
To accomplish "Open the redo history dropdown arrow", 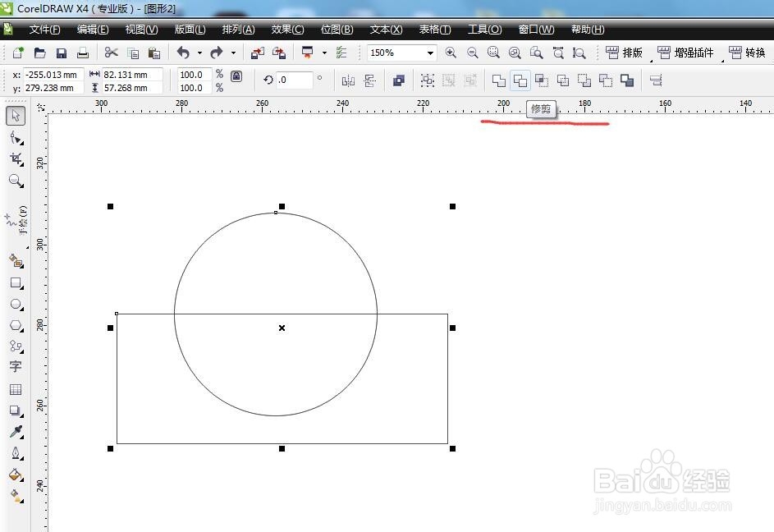I will click(233, 53).
